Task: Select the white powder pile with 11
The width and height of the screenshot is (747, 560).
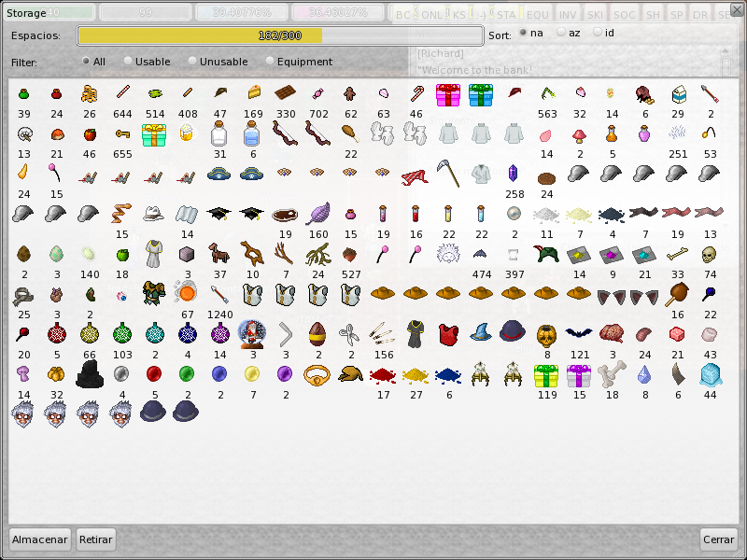Action: (x=546, y=216)
